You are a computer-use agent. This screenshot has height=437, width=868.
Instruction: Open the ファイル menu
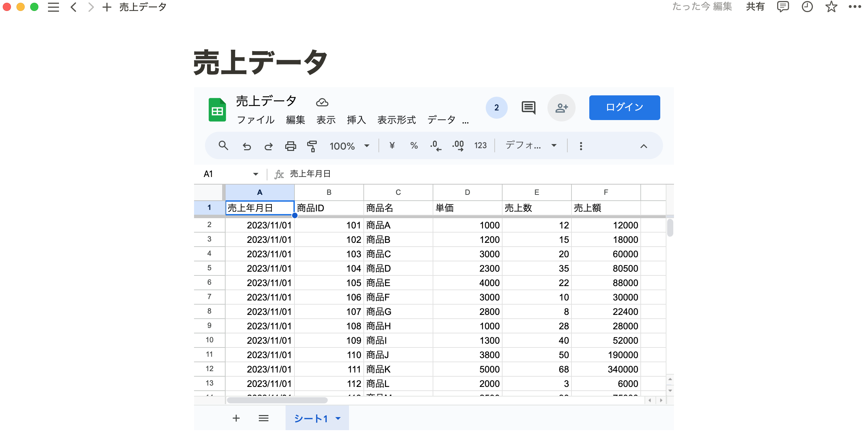(256, 120)
